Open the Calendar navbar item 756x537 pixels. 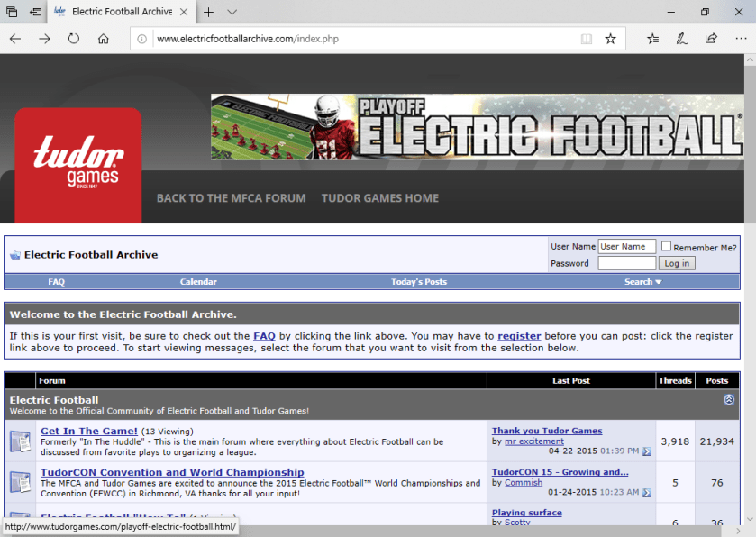(x=198, y=282)
